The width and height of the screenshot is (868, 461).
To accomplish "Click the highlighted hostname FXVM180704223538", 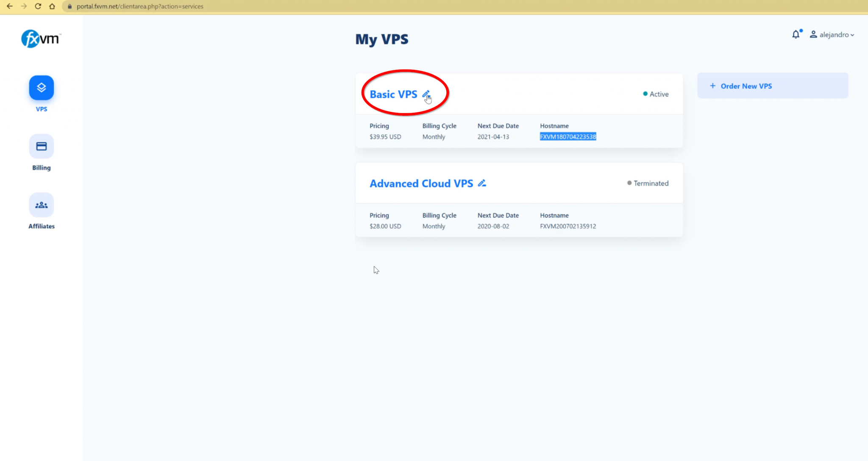I will [568, 136].
